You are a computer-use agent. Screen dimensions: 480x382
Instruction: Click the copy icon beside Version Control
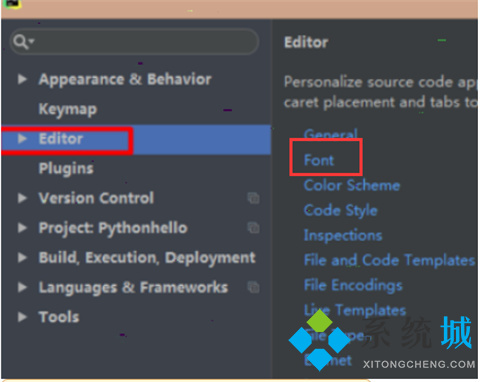tap(253, 198)
